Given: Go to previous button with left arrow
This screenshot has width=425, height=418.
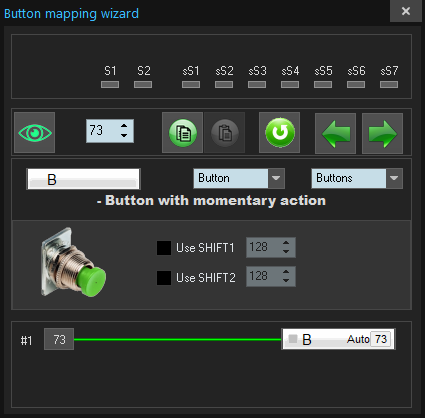Looking at the screenshot, I should 336,133.
